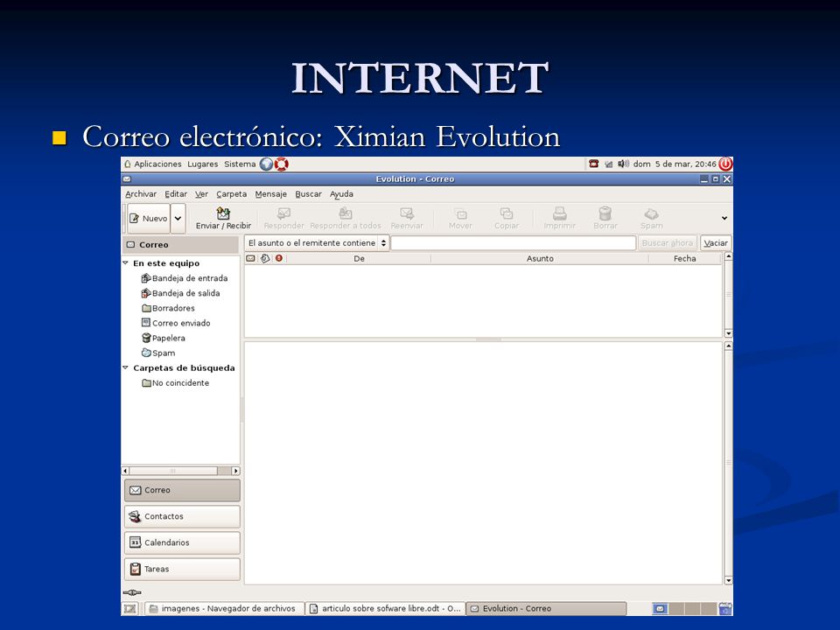Screen dimensions: 840x630
Task: Expand the toolbar overflow chevron
Action: 724,218
